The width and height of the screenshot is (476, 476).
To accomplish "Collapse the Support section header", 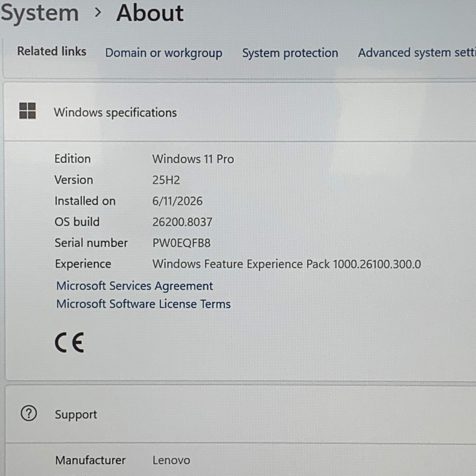I will tap(240, 414).
